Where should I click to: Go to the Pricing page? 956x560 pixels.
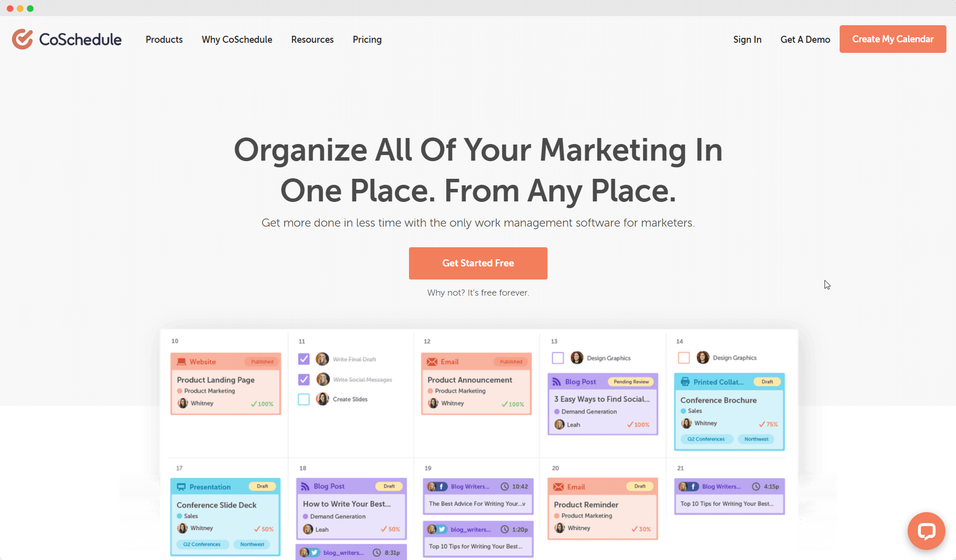tap(367, 39)
